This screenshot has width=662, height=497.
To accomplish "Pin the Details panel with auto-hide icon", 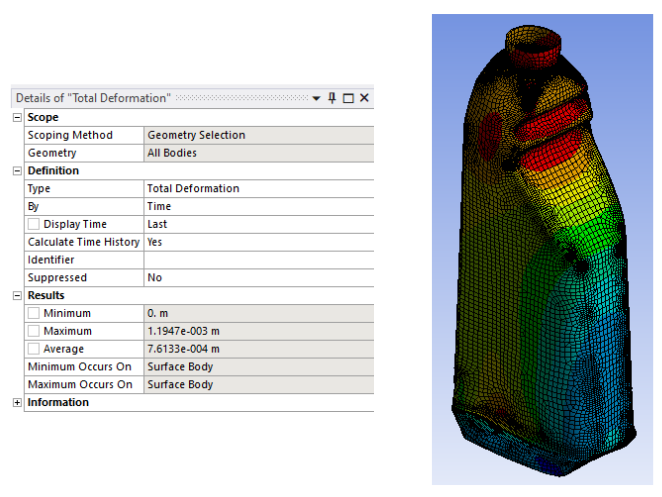I will (332, 98).
